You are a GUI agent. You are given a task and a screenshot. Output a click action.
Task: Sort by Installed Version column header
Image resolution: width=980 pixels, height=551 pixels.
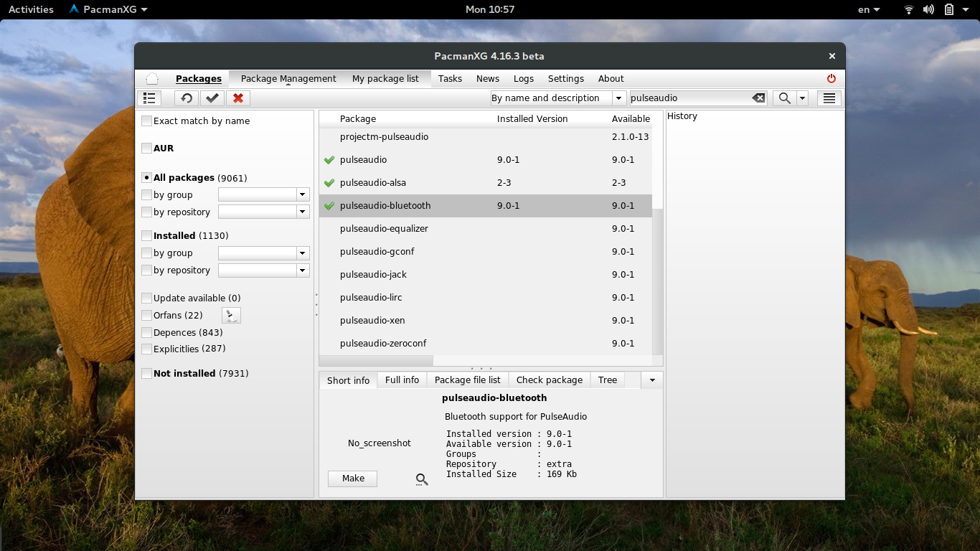tap(532, 119)
